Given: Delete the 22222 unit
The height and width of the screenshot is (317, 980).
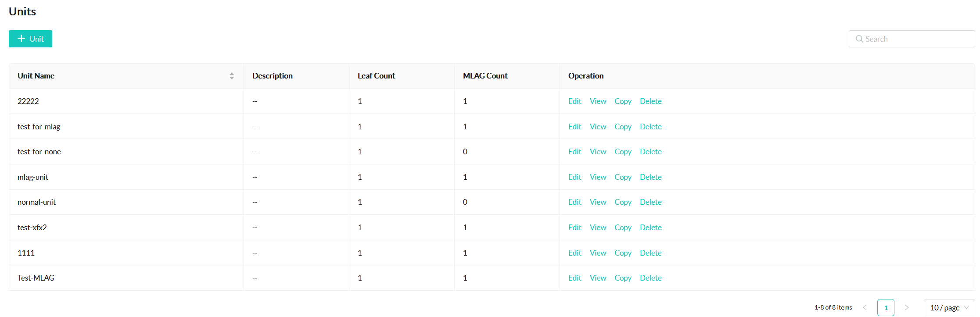Looking at the screenshot, I should [650, 101].
